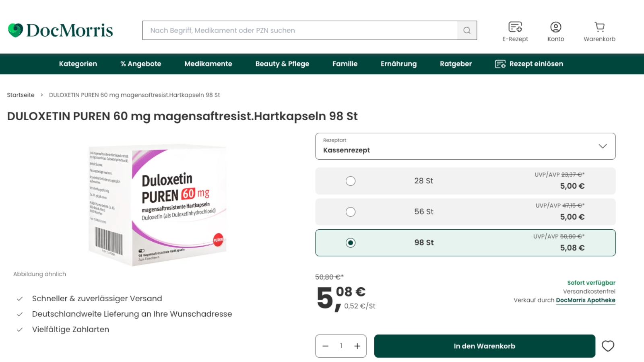Click the search magnifier icon

coord(467,31)
